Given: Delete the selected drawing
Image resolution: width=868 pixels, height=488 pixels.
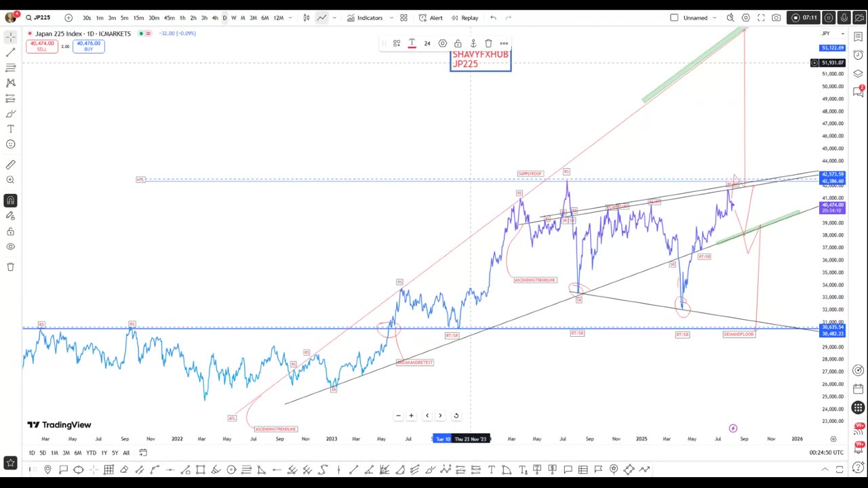Looking at the screenshot, I should point(488,43).
